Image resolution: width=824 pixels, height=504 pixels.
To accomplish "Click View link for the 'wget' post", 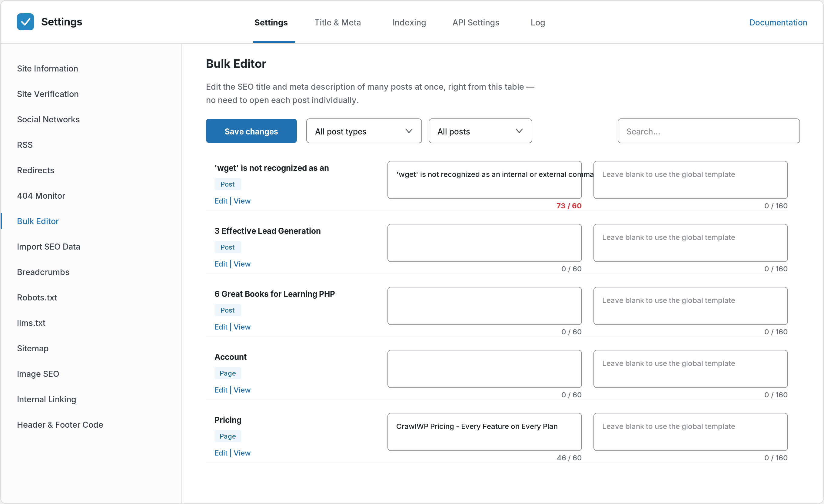I will 242,201.
